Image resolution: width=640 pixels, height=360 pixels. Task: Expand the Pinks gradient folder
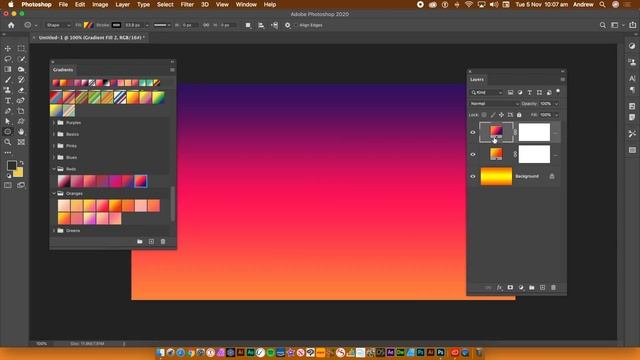[x=54, y=145]
